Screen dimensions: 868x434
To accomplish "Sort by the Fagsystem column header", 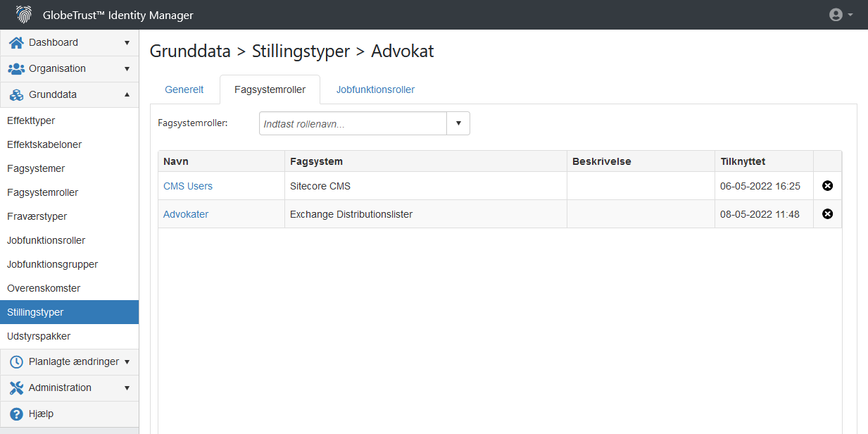I will (x=426, y=161).
